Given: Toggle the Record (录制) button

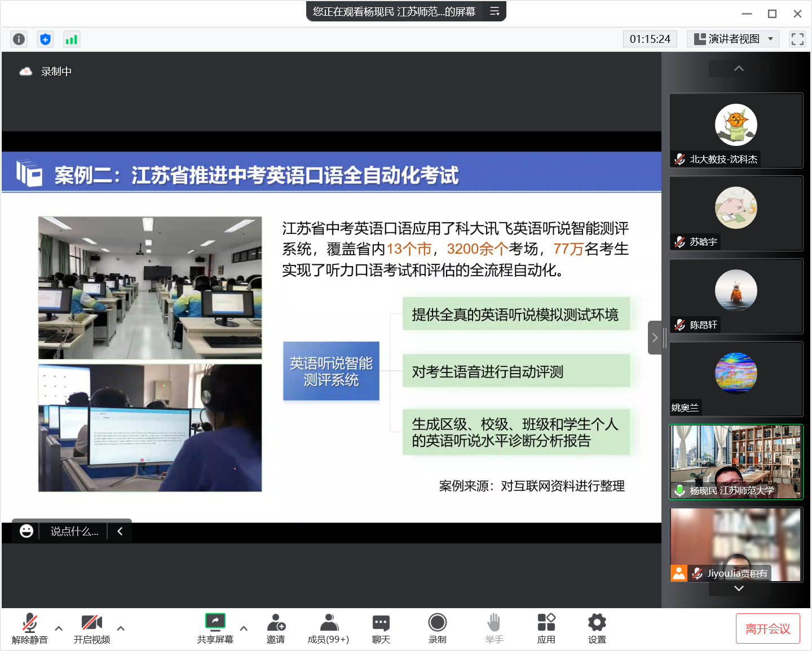Looking at the screenshot, I should pos(437,628).
